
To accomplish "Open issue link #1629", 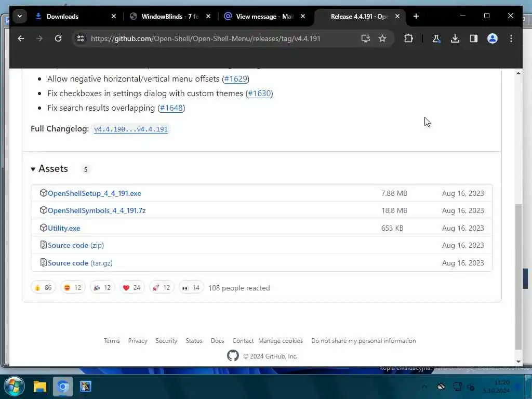I will (235, 79).
